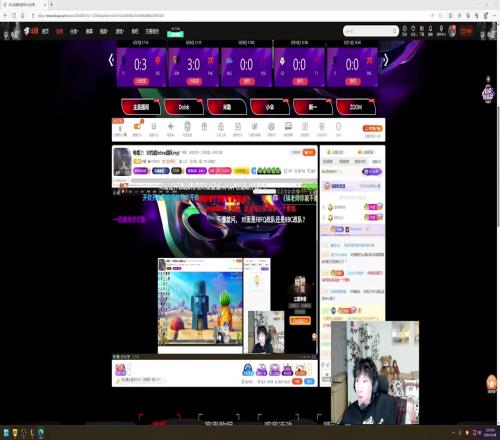Click the orange panda gift icon
Image resolution: width=500 pixels, height=440 pixels.
[x=301, y=369]
